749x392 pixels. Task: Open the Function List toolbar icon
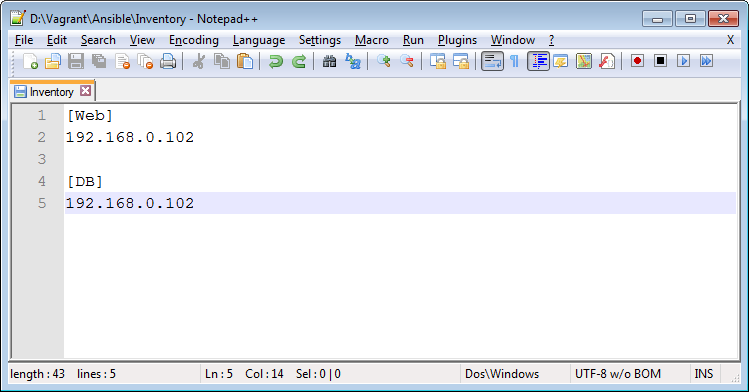pos(607,61)
